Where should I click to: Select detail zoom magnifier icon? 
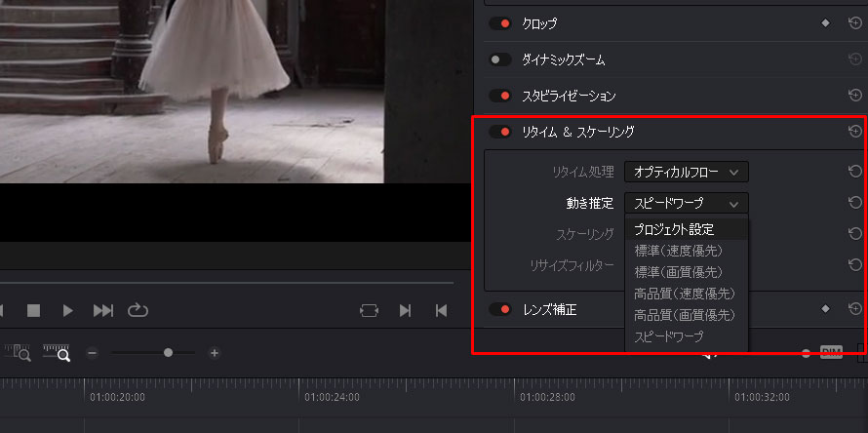(x=57, y=353)
